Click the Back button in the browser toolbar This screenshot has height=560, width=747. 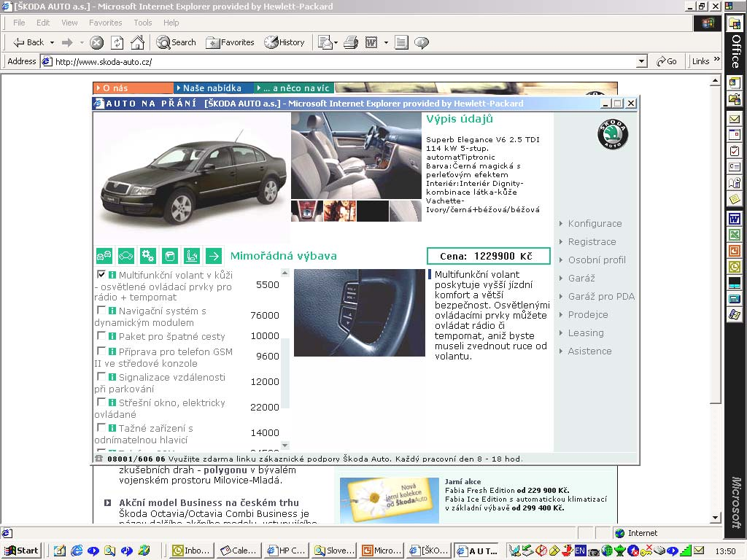click(28, 42)
